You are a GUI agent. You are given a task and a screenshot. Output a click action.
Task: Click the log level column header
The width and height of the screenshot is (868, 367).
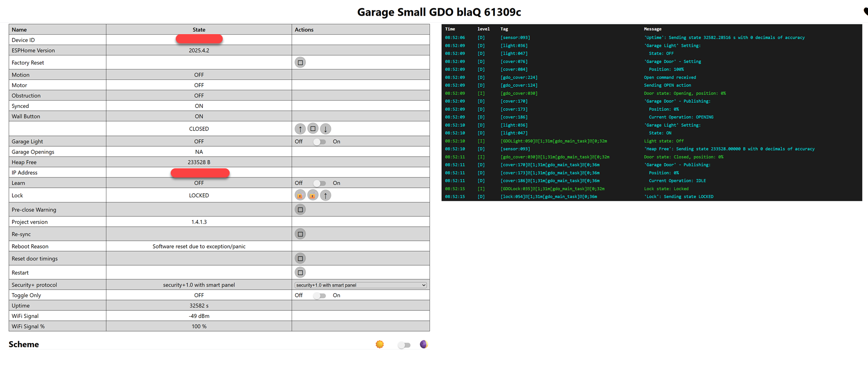point(483,29)
